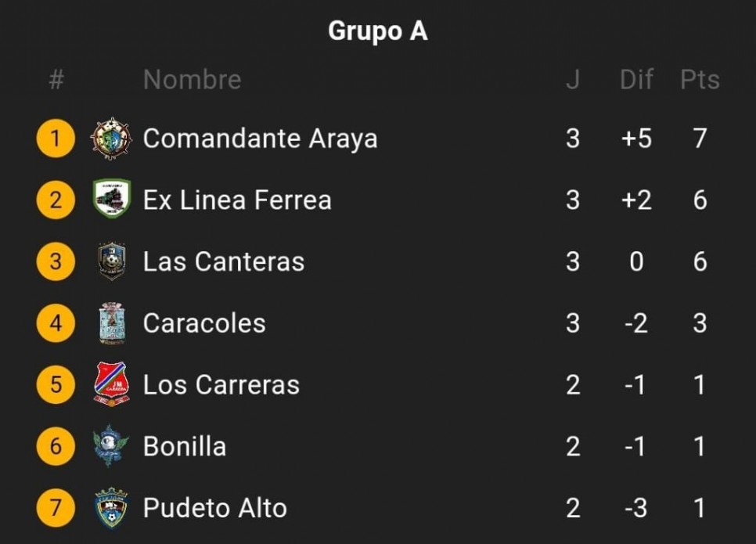Click the Nombre column header
Image resolution: width=756 pixels, height=544 pixels.
pyautogui.click(x=192, y=80)
